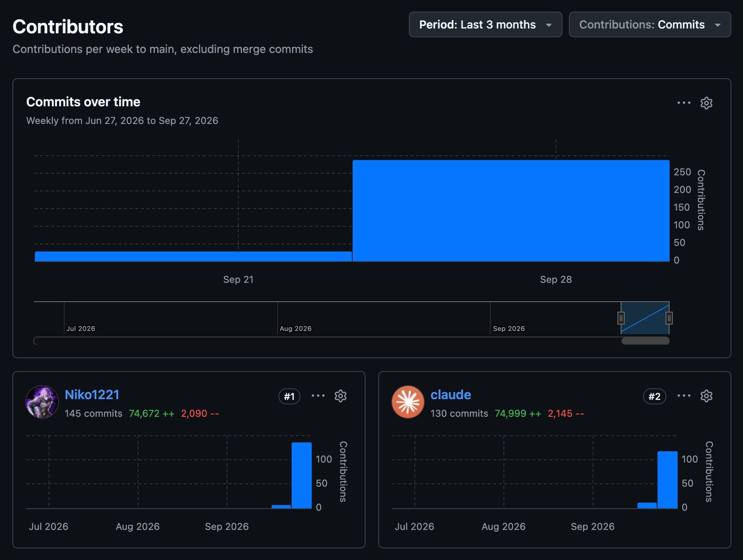Click the short Sep 21 commits bar
743x560 pixels.
pos(193,256)
